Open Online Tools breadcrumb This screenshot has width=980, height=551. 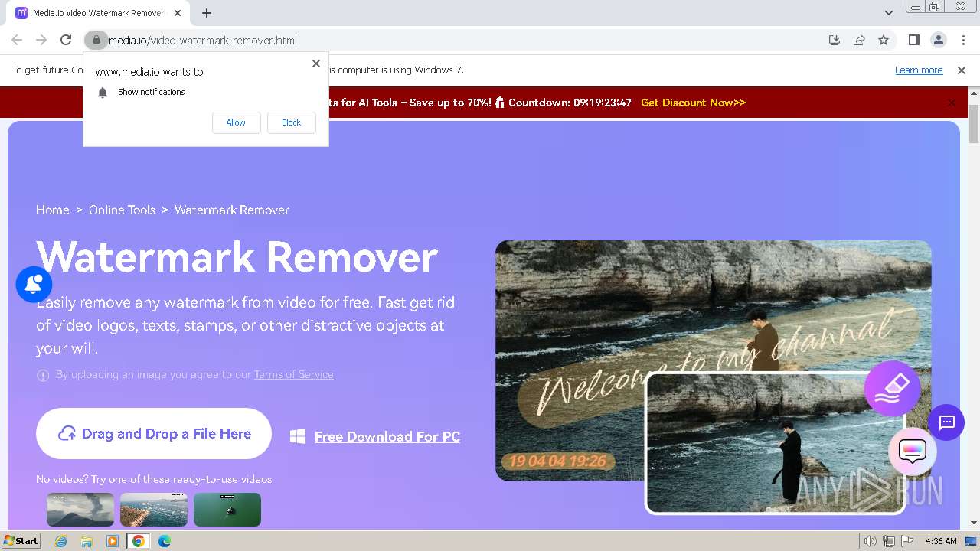tap(122, 210)
